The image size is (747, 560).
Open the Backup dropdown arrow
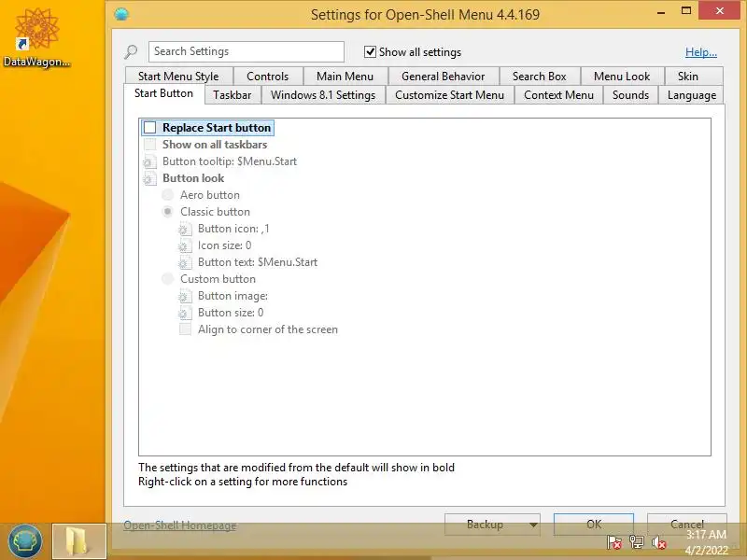pyautogui.click(x=533, y=525)
